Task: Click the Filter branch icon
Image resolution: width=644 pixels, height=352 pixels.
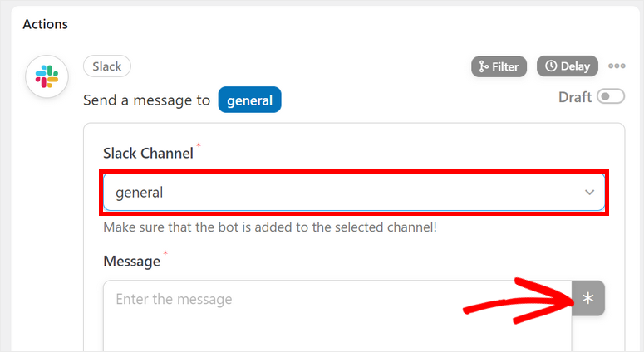Action: tap(483, 66)
